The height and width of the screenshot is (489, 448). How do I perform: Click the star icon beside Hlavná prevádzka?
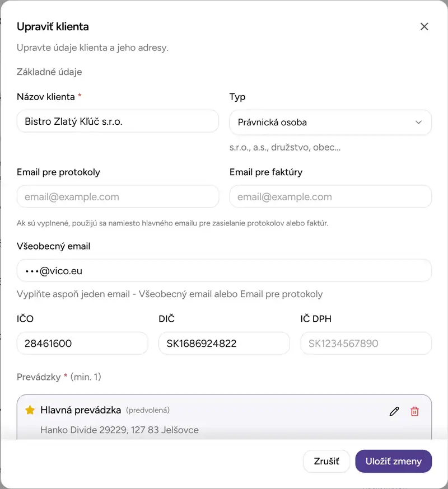30,410
